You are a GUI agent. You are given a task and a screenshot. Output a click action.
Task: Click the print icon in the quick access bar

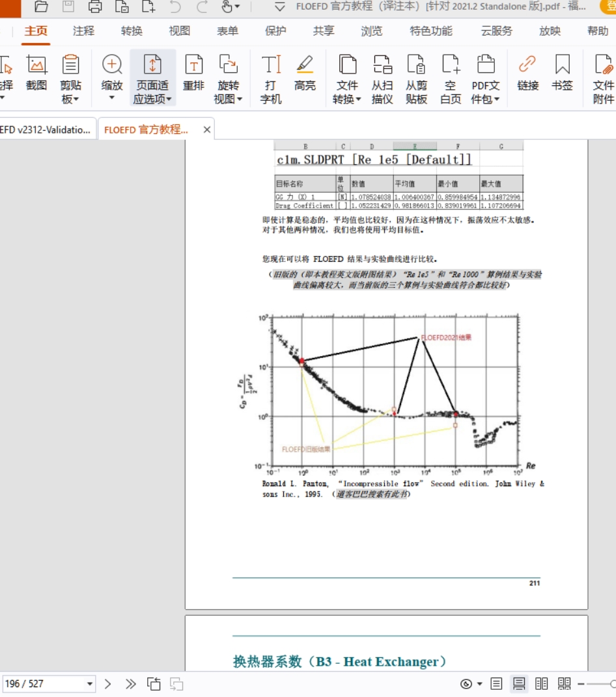[95, 7]
